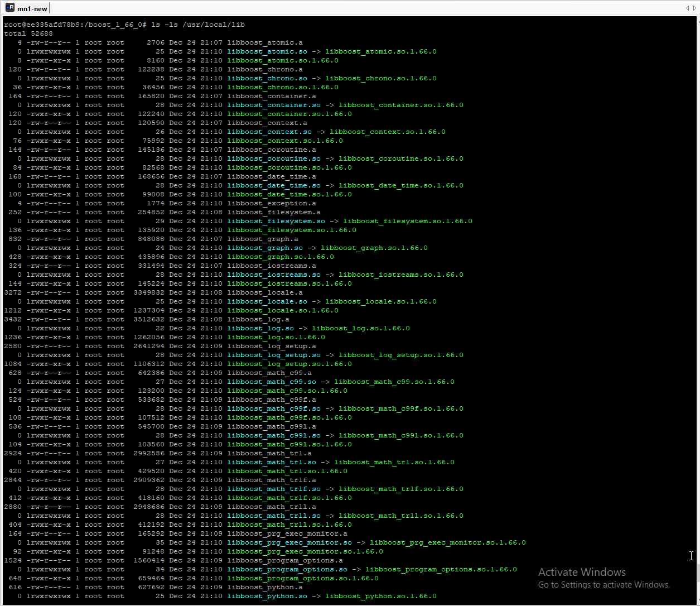Click the file name libboost_math_c99.a
Image resolution: width=700 pixels, height=606 pixels.
click(269, 373)
